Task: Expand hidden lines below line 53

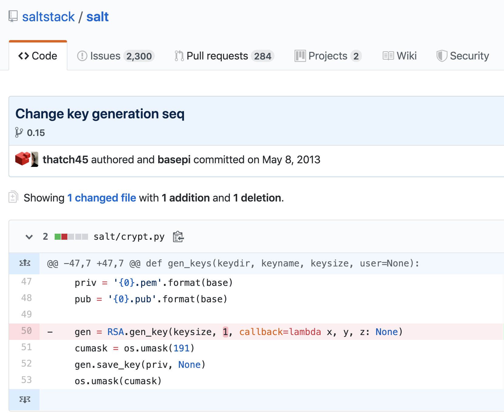Action: tap(25, 399)
